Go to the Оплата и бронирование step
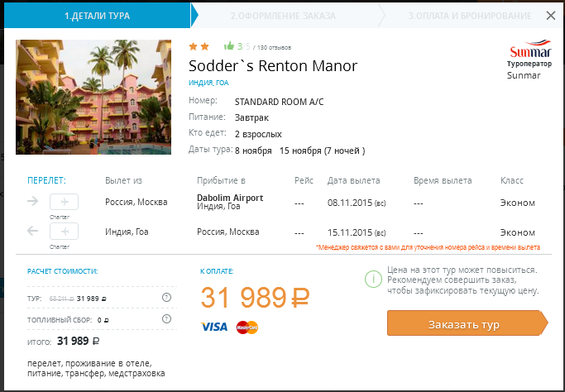 coord(469,16)
